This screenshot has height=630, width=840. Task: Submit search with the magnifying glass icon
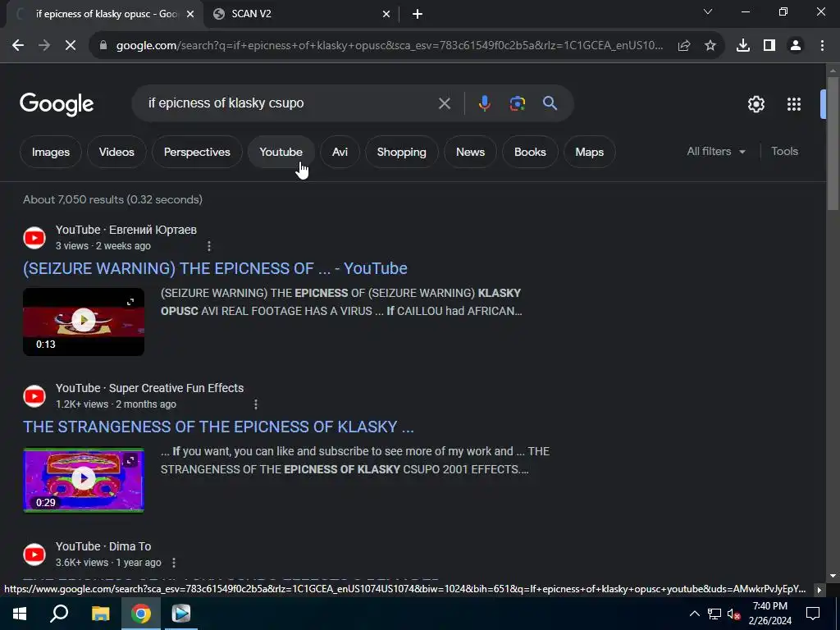tap(550, 103)
